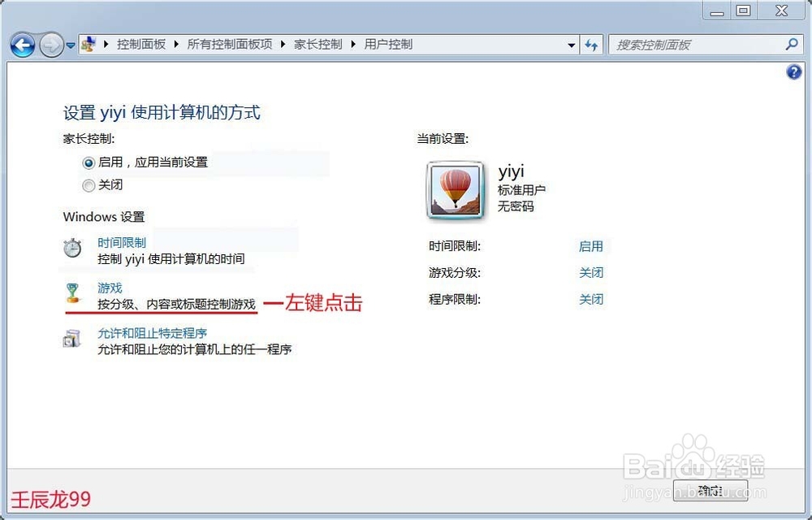Image resolution: width=812 pixels, height=520 pixels.
Task: Click the Control Panel icon in the address bar
Action: (89, 44)
